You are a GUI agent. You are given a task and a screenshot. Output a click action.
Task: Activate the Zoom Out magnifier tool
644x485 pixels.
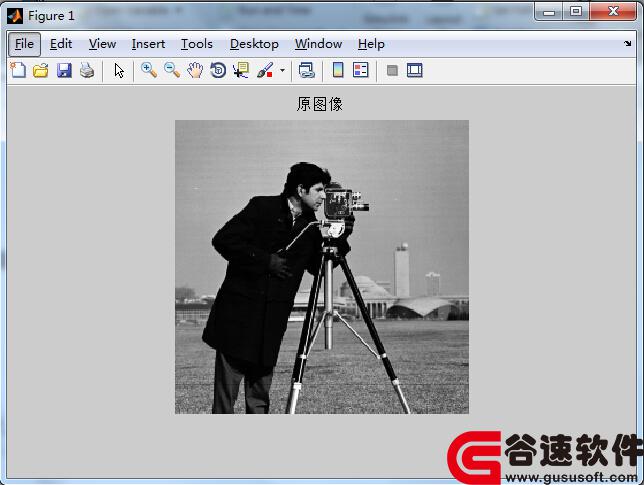[x=172, y=70]
